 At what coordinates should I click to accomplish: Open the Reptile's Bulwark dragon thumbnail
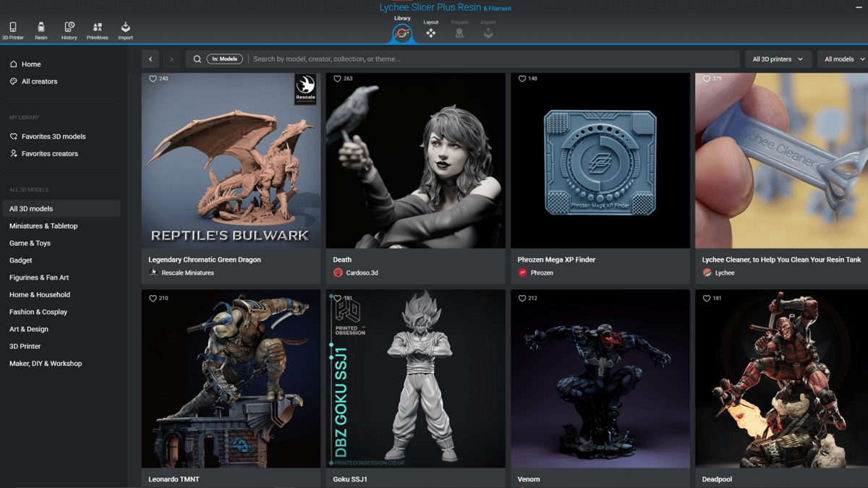point(231,160)
